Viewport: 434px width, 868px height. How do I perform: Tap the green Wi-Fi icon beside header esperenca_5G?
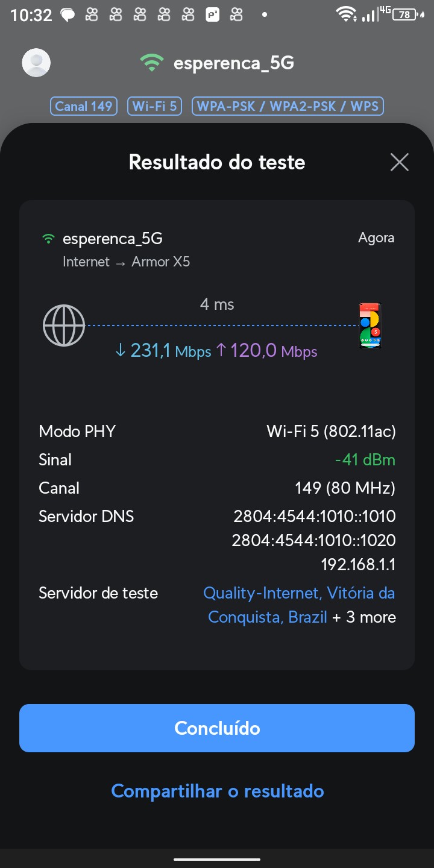tap(151, 63)
